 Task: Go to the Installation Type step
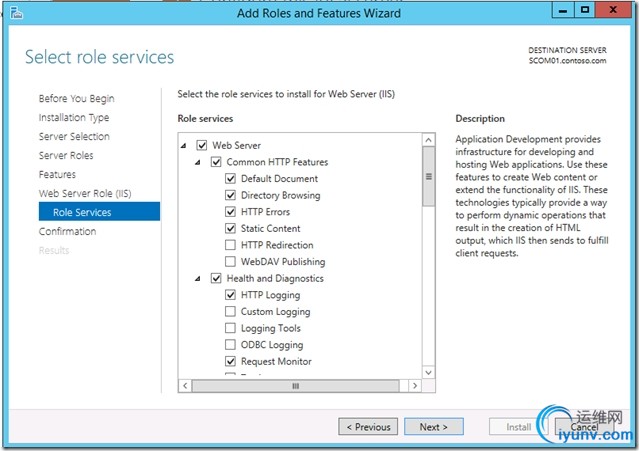74,117
